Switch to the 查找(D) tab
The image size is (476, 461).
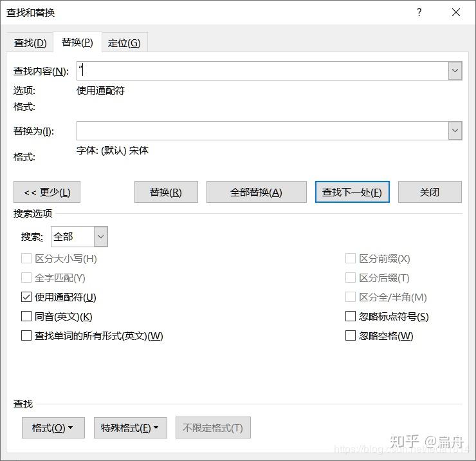pos(30,43)
